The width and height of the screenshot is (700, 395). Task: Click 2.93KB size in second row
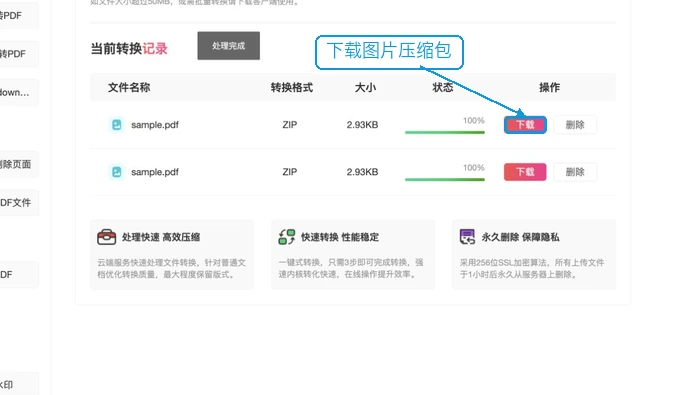tap(362, 172)
